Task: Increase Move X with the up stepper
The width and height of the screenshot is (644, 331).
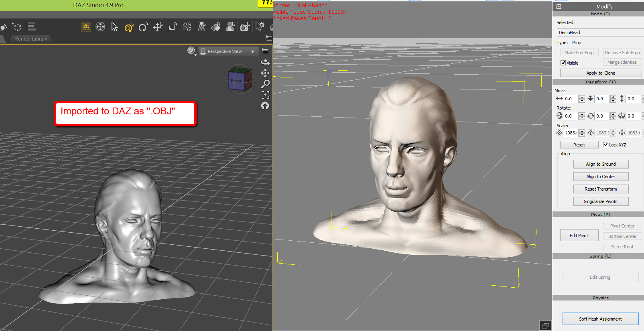Action: coord(582,97)
